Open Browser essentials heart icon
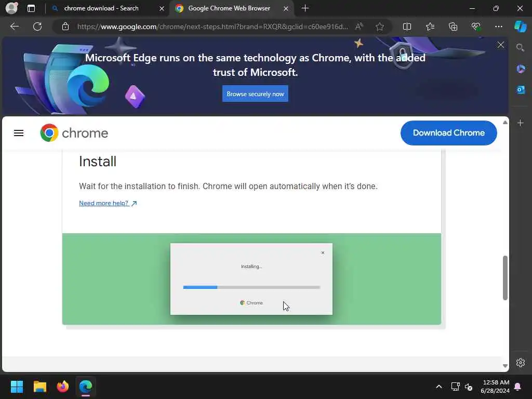 click(476, 26)
